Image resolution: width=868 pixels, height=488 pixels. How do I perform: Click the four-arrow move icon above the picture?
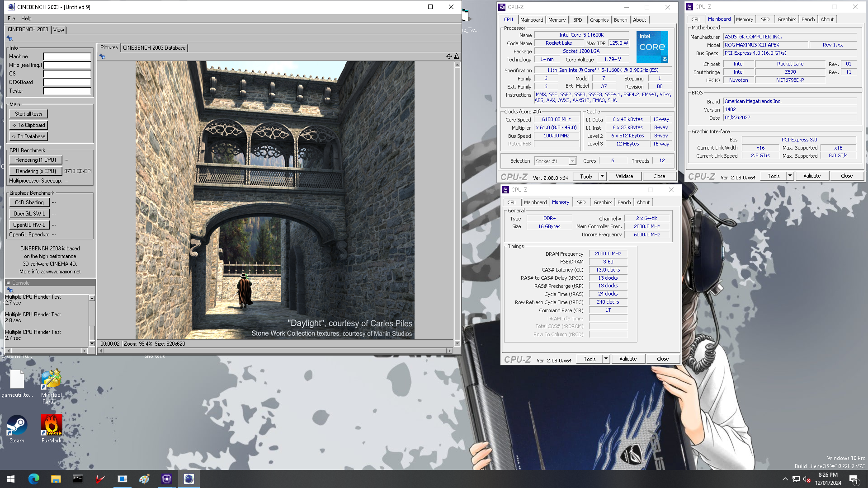point(449,56)
